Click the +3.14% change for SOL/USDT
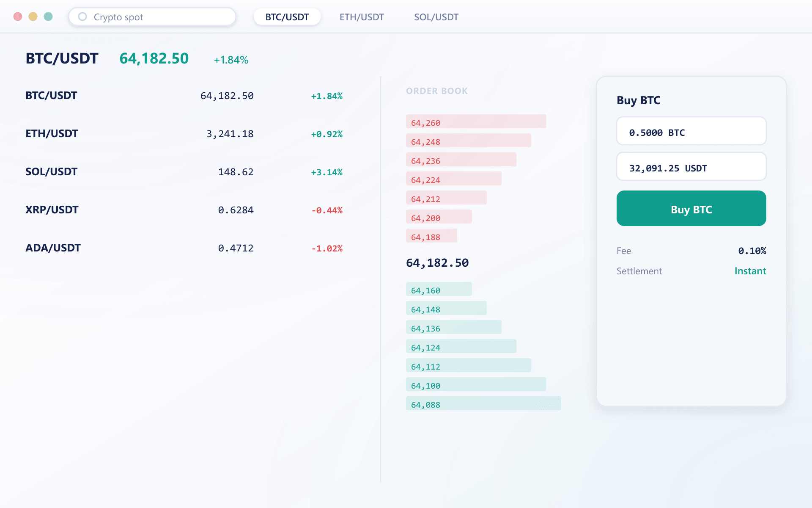 326,172
